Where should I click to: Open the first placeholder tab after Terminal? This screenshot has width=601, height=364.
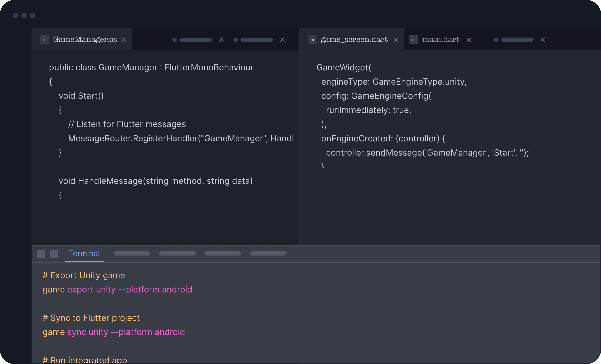[132, 253]
